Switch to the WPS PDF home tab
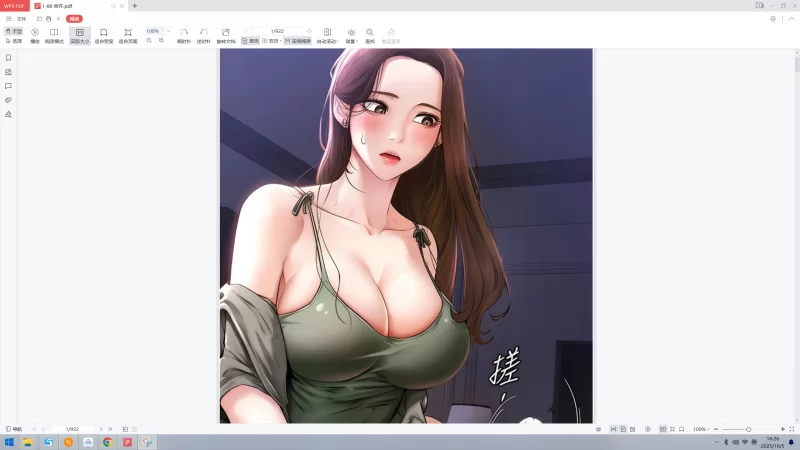 (x=14, y=6)
